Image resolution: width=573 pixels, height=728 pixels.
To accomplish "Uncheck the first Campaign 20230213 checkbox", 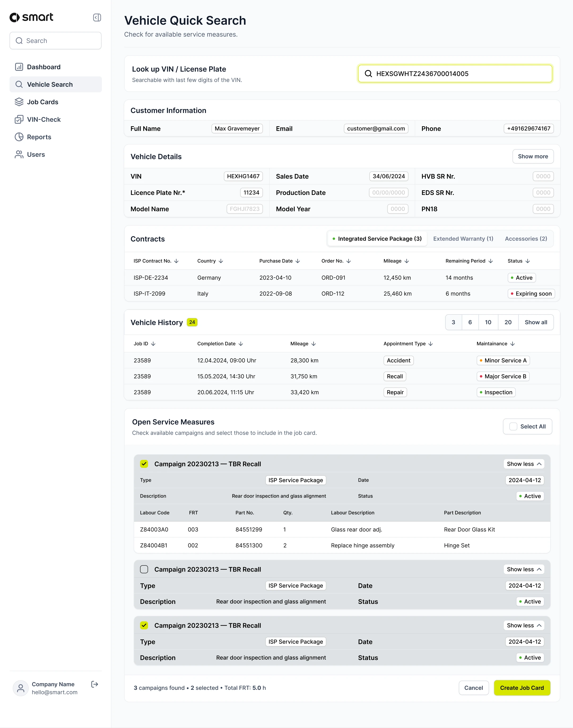I will [144, 464].
